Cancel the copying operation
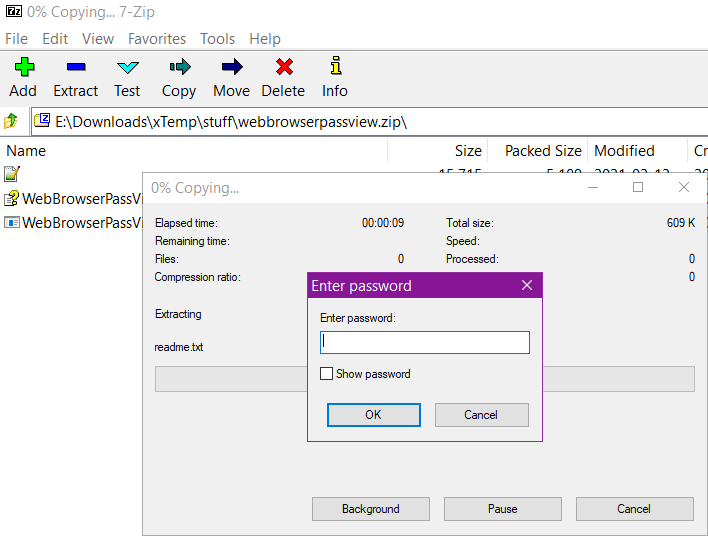 (x=634, y=509)
